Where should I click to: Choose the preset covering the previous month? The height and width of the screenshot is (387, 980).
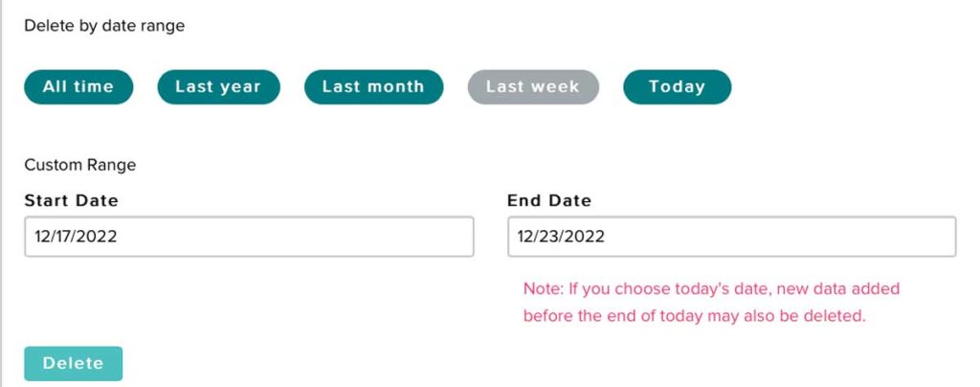pos(373,87)
